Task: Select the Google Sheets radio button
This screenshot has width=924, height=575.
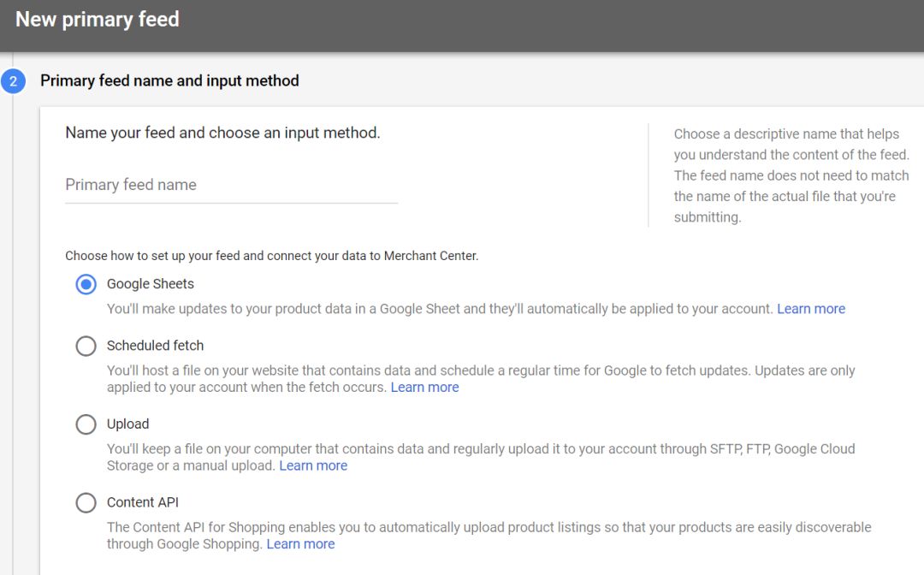Action: click(86, 284)
